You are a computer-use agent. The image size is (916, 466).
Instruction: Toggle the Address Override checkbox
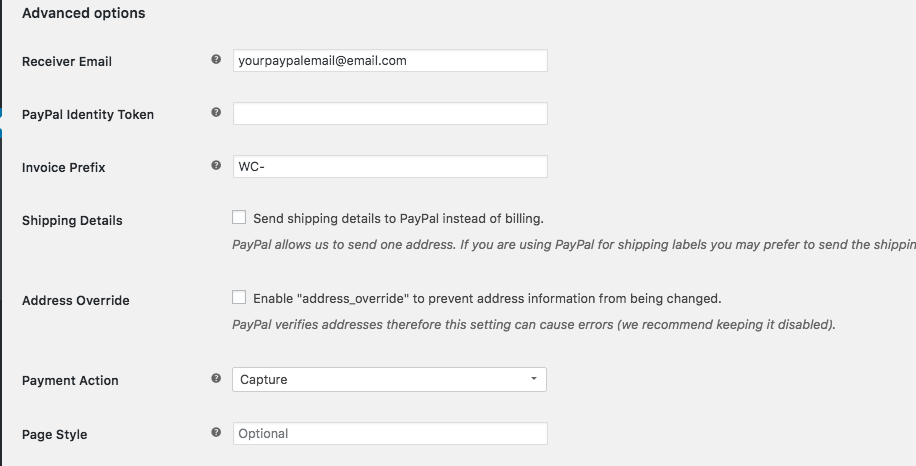[239, 297]
